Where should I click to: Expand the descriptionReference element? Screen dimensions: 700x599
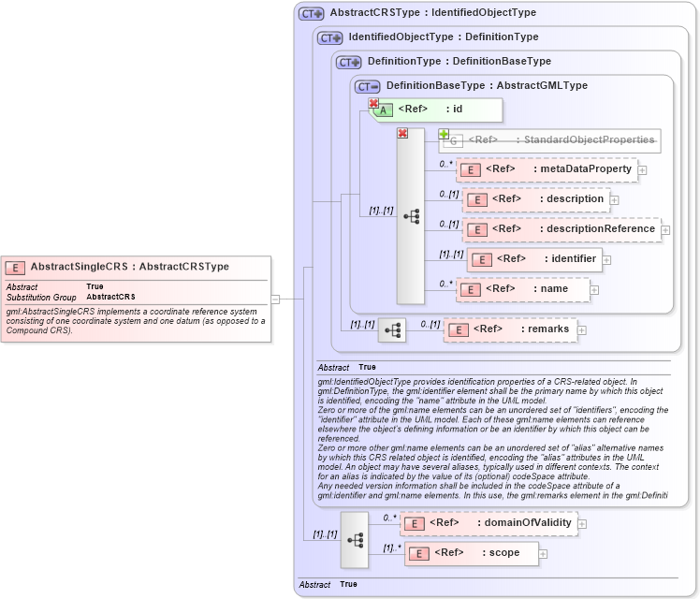click(665, 230)
